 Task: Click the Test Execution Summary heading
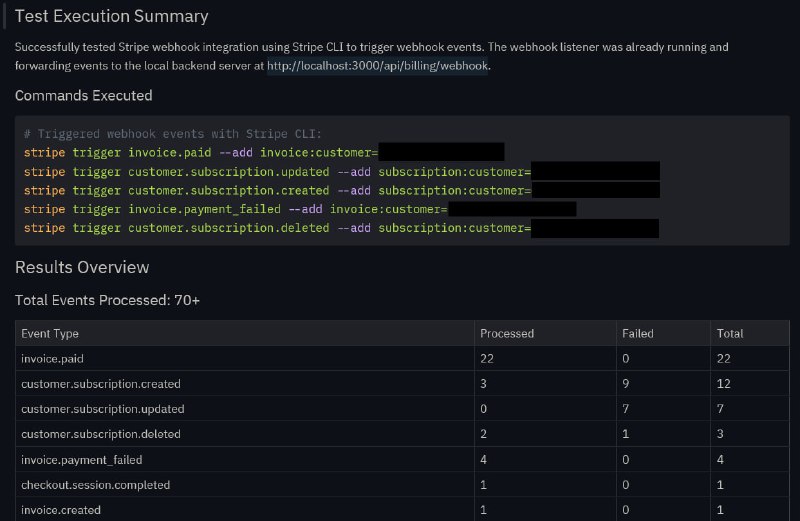pos(112,16)
